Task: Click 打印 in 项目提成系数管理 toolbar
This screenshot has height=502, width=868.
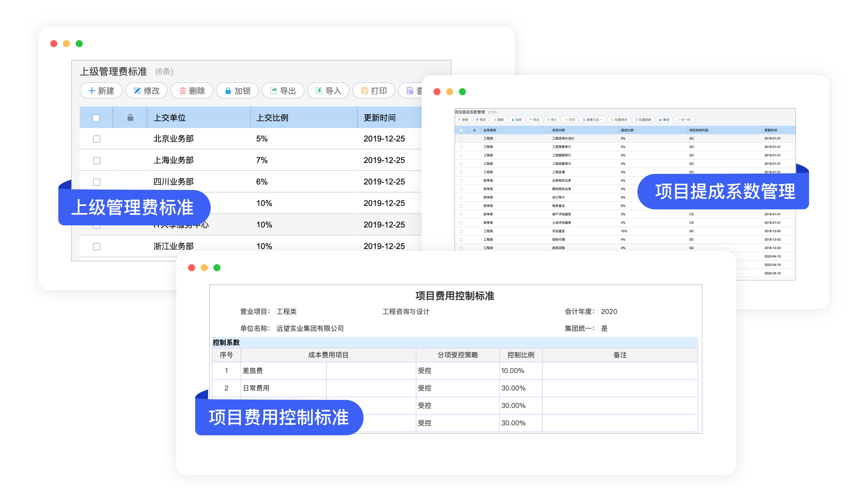Action: click(570, 120)
